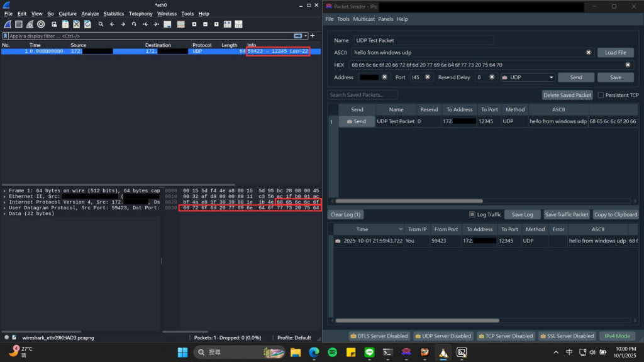Open Go to specified packet icon
This screenshot has width=644, height=362.
tap(134, 25)
